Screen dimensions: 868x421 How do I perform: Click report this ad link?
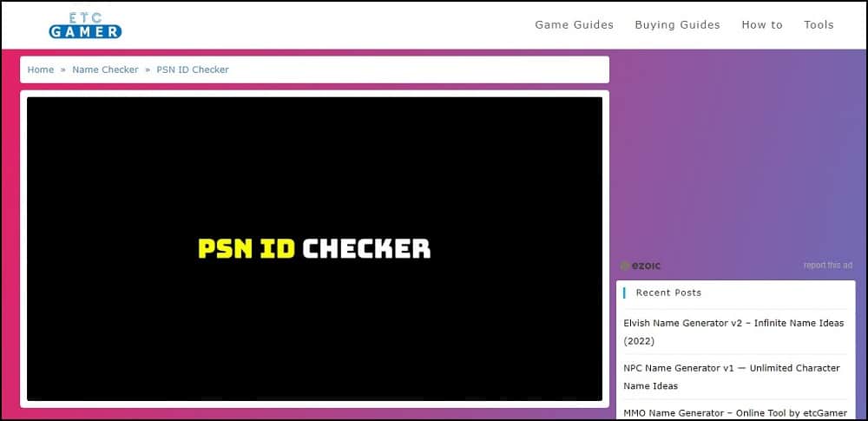pos(828,266)
